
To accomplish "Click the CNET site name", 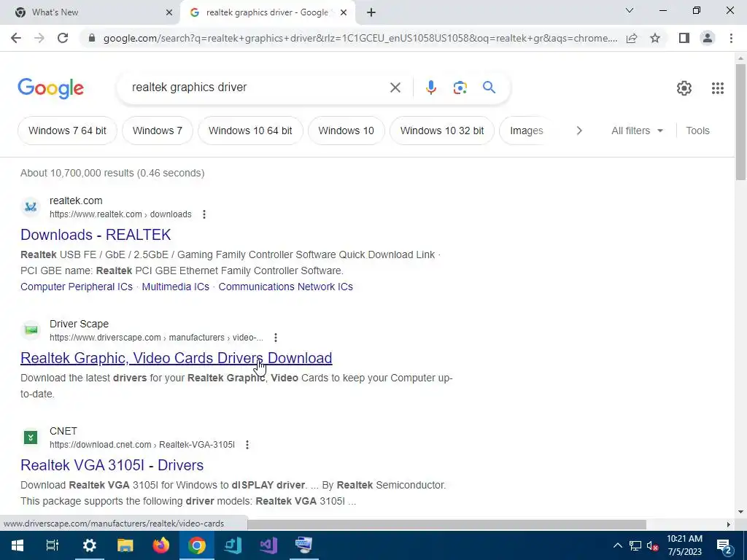I will pyautogui.click(x=63, y=431).
